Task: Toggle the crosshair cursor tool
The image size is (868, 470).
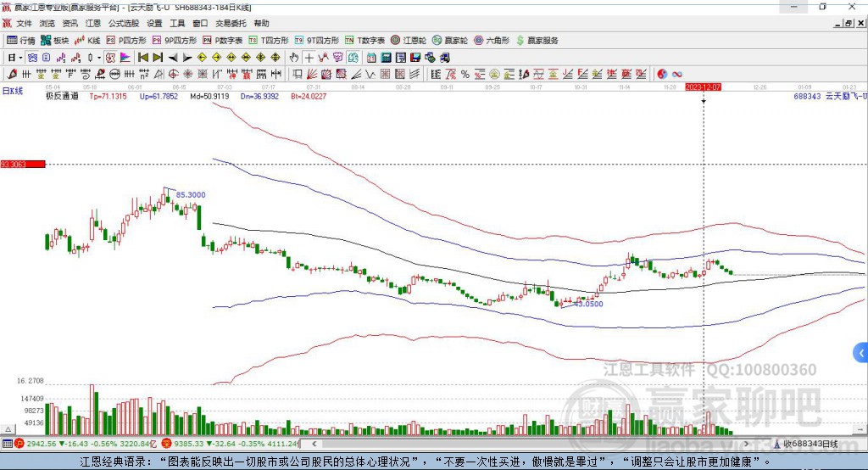Action: pos(309,58)
